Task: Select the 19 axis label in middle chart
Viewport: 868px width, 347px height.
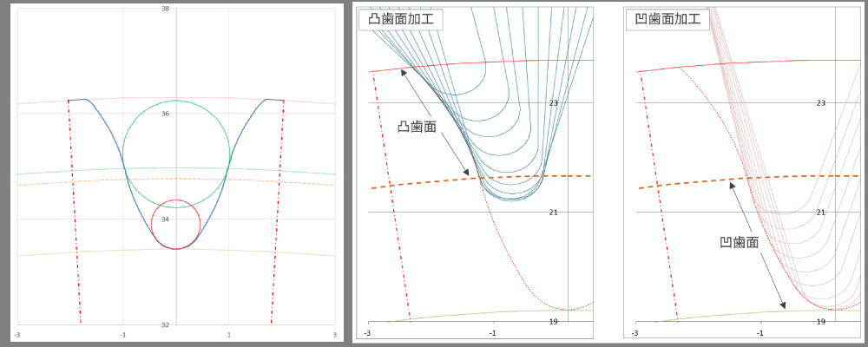Action: (x=553, y=322)
